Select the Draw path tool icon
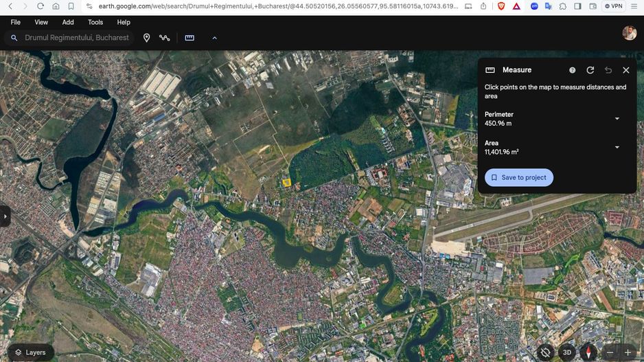Viewport: 644px width, 362px height. tap(165, 38)
